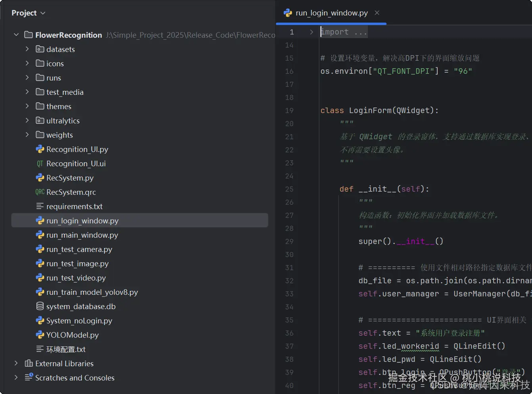Click Python icon beside run_test_camera.py
Viewport: 532px width, 394px height.
pos(40,249)
